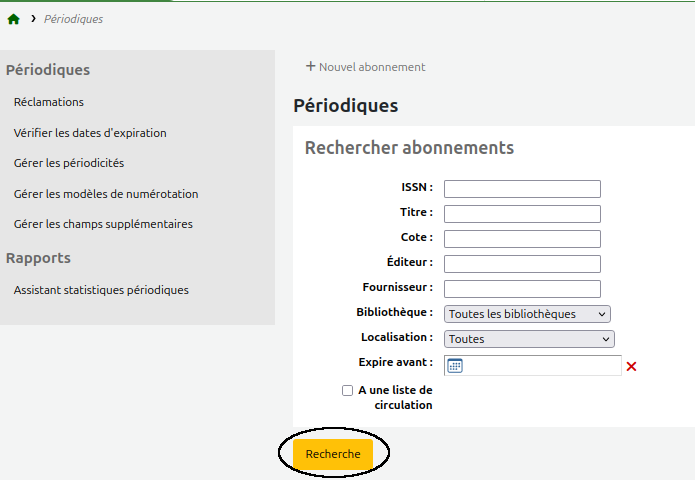Select Gérer les périodicités
The height and width of the screenshot is (480, 695).
tap(69, 163)
